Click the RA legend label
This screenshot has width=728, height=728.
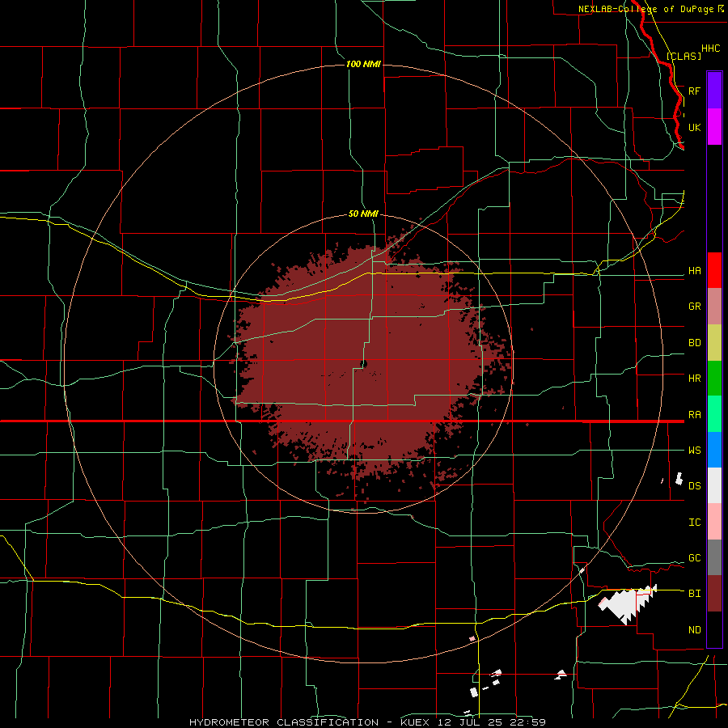click(x=694, y=414)
